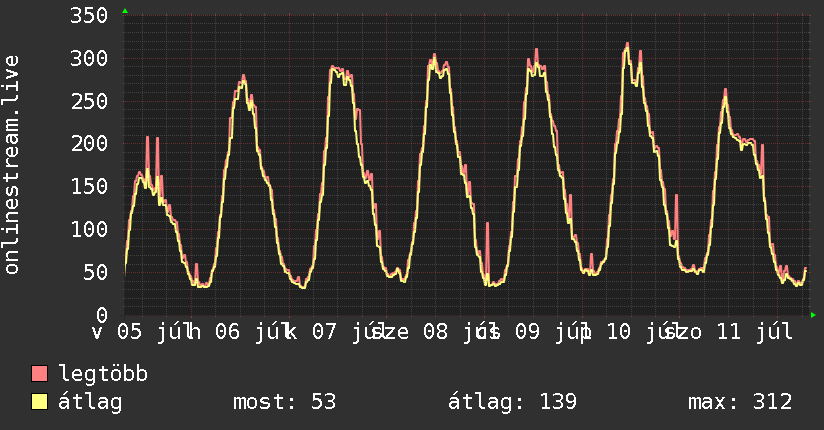Click the 'átlag: 139' statistic

tap(512, 402)
